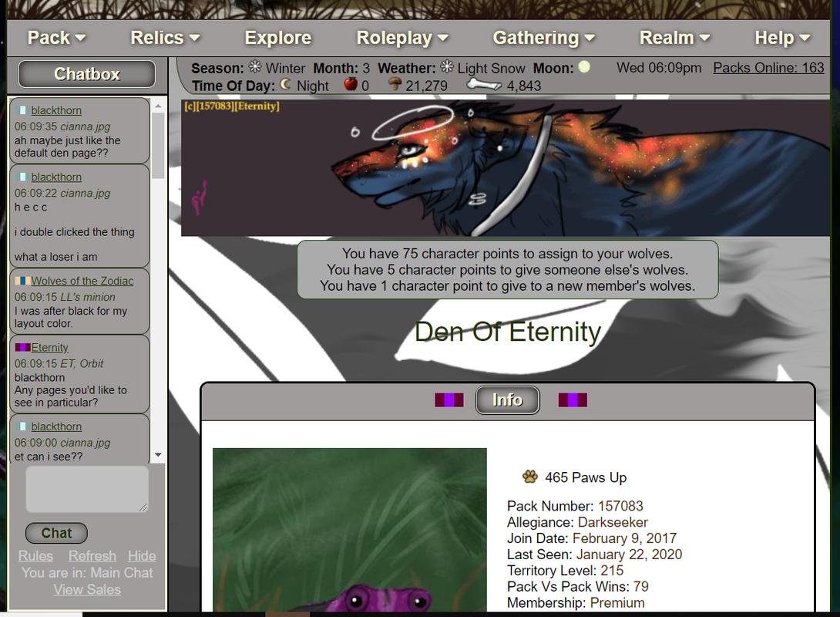840x617 pixels.
Task: Refresh the chatbox via Refresh link
Action: pos(92,556)
